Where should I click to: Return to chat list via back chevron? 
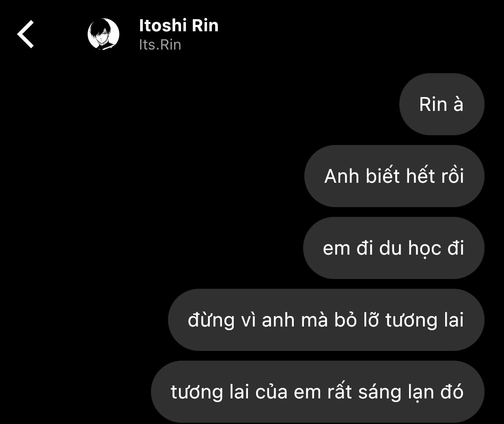25,35
